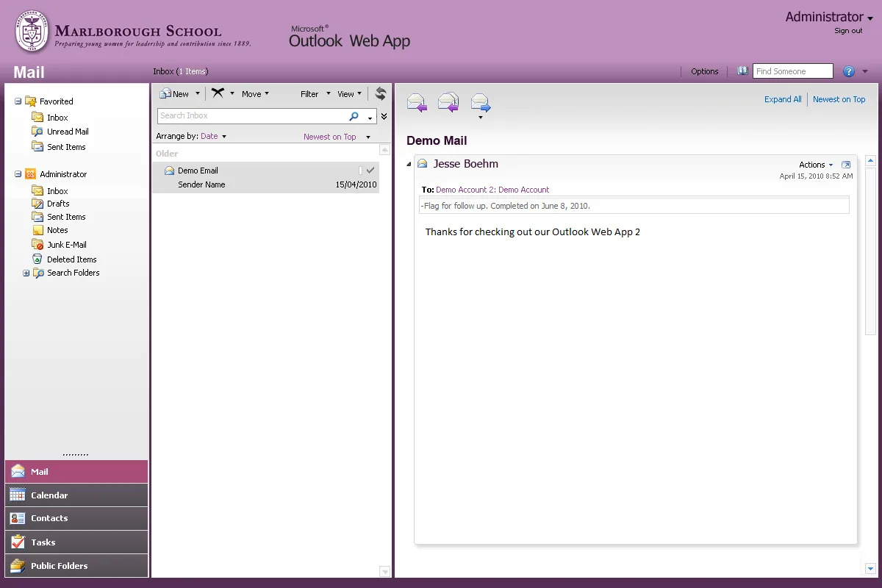Click the Demo Account recipient link
The height and width of the screenshot is (588, 882).
[523, 190]
